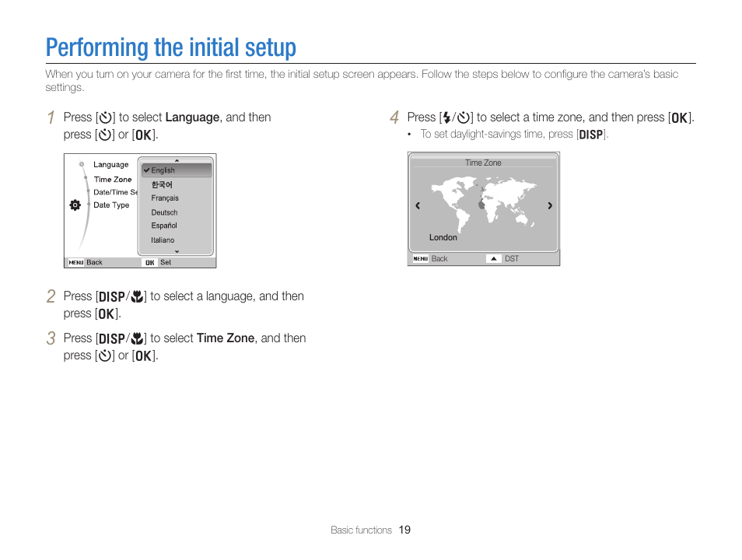Click the Basic functions footer text

(x=361, y=530)
